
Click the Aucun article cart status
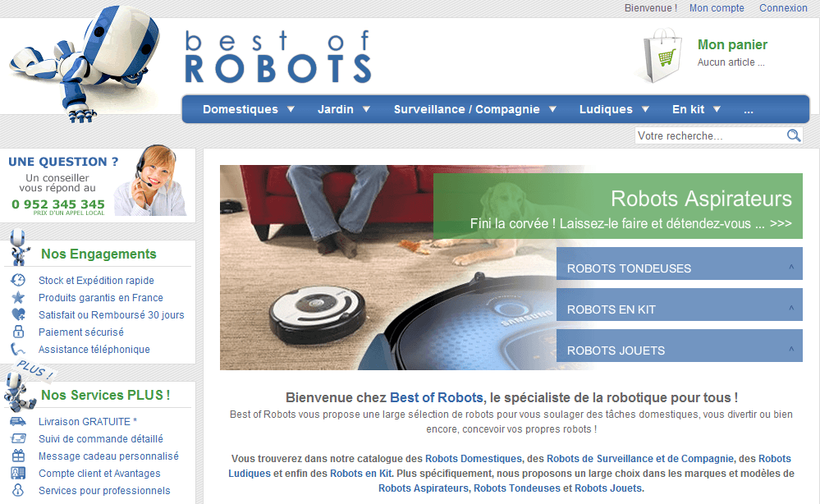pyautogui.click(x=731, y=62)
